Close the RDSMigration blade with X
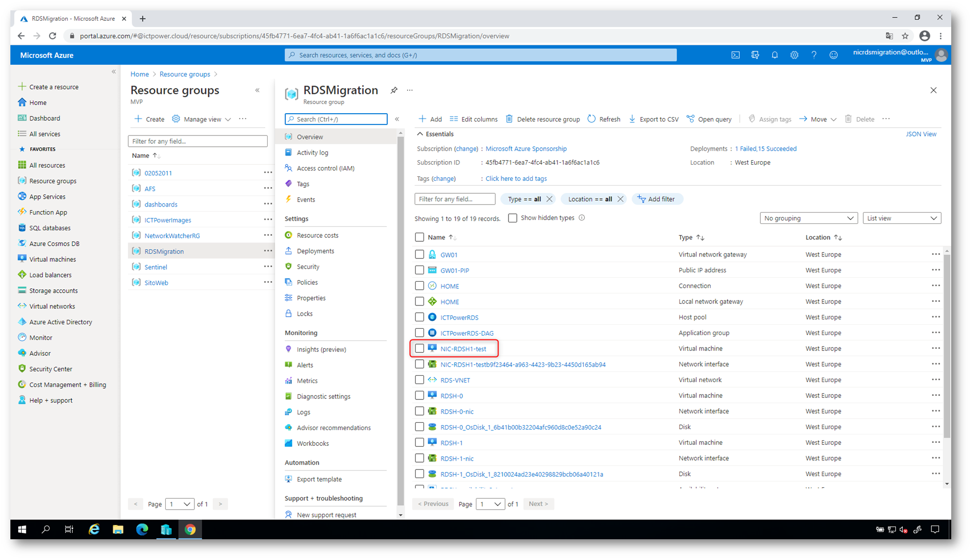Screen dimensions: 972x560 coord(933,90)
